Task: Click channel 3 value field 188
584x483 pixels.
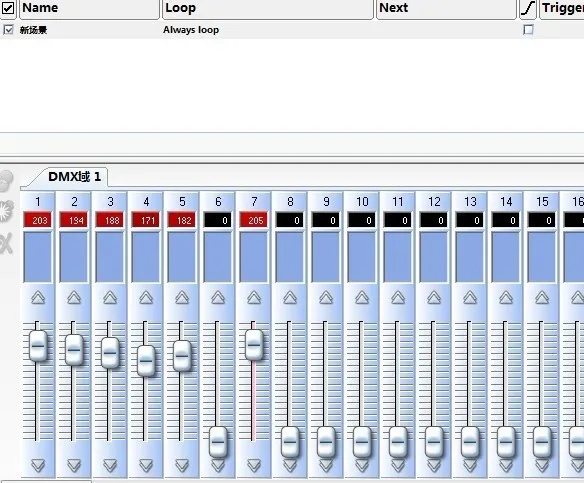Action: 110,220
